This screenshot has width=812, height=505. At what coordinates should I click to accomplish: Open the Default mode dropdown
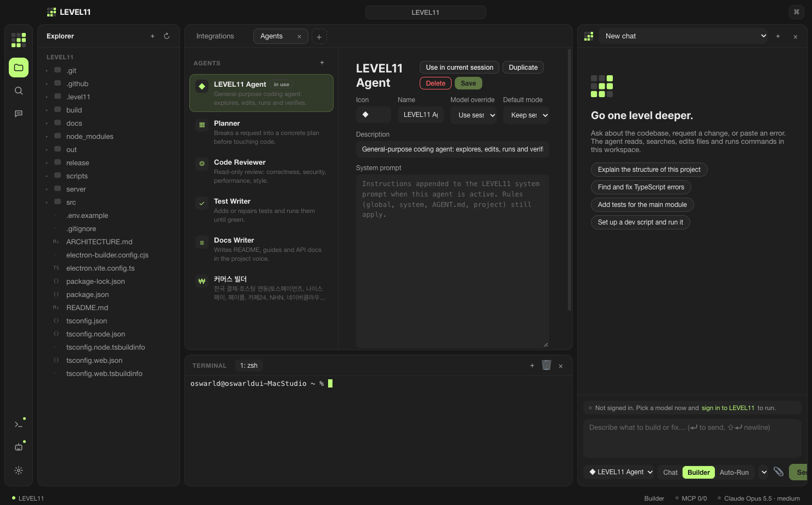(526, 115)
